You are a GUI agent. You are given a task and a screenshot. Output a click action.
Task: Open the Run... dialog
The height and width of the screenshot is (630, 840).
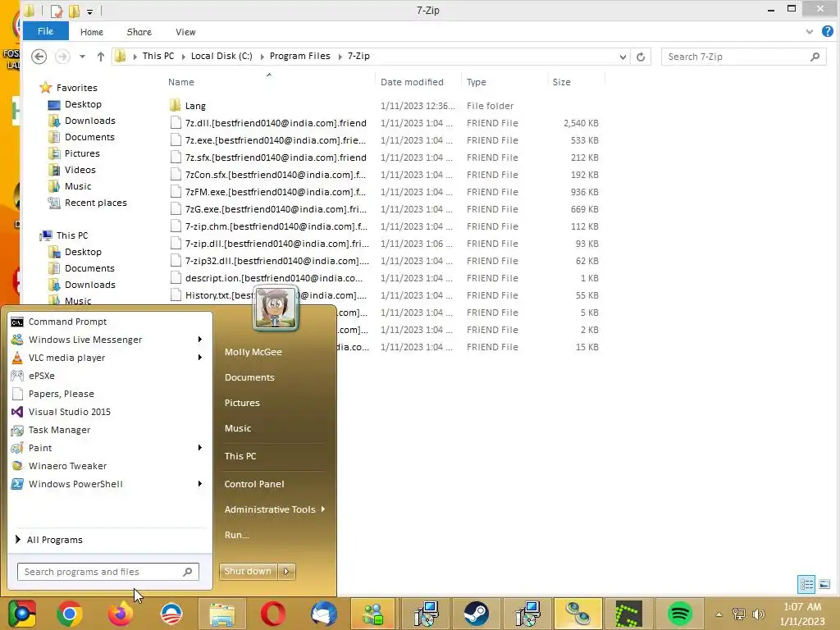[236, 535]
